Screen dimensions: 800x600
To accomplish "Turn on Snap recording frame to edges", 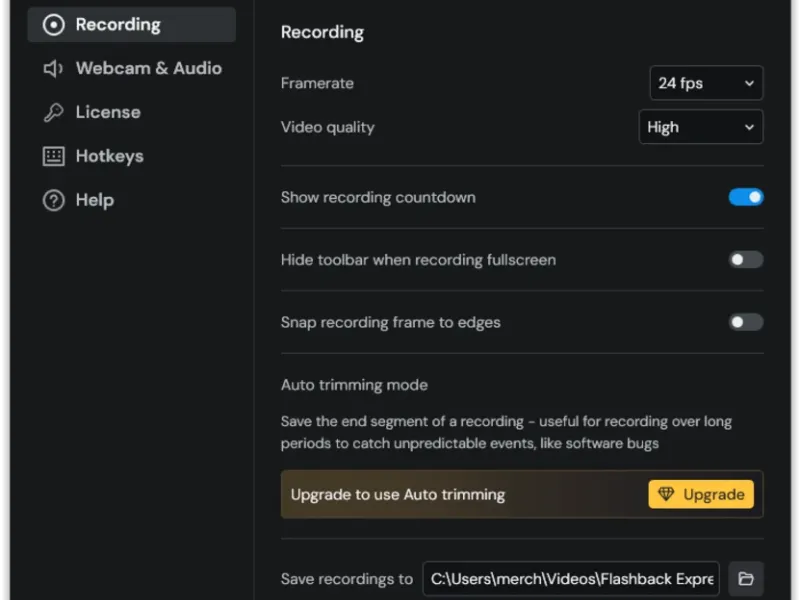I will pos(746,322).
